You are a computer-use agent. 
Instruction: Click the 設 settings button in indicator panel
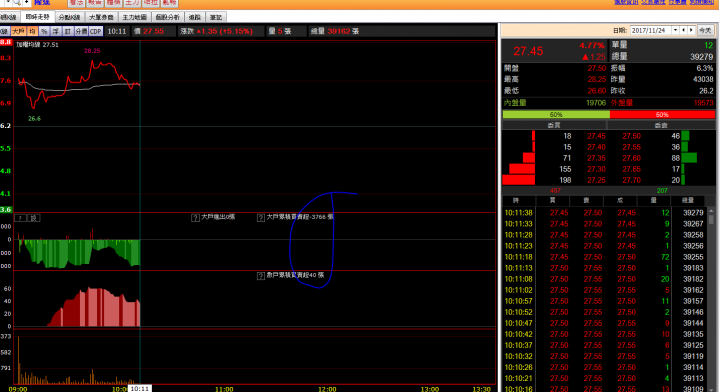[x=34, y=218]
